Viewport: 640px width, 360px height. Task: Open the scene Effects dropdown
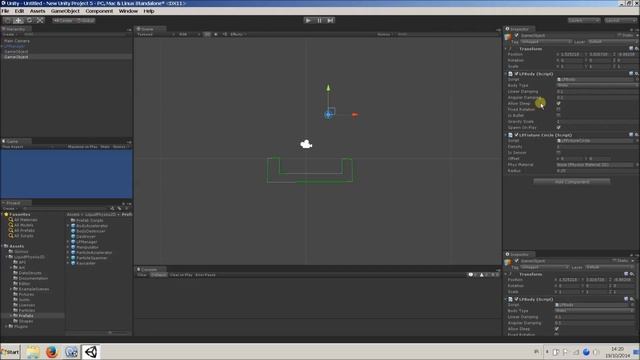237,34
